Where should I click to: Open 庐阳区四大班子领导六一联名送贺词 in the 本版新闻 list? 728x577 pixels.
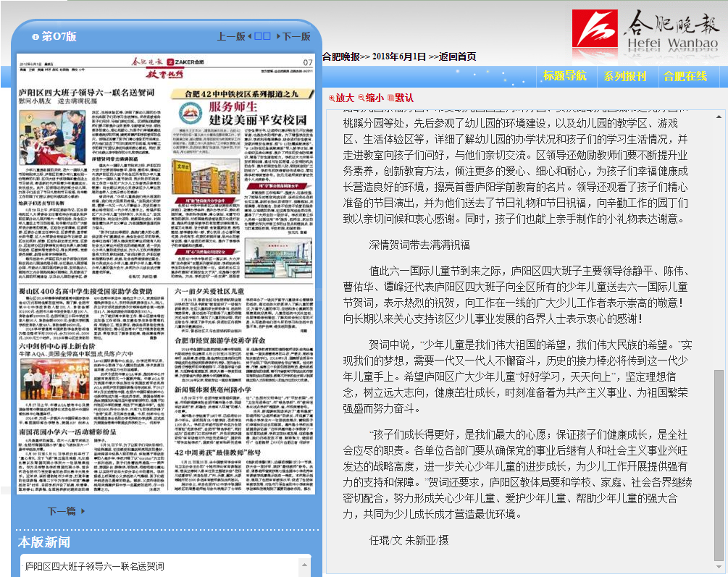95,566
